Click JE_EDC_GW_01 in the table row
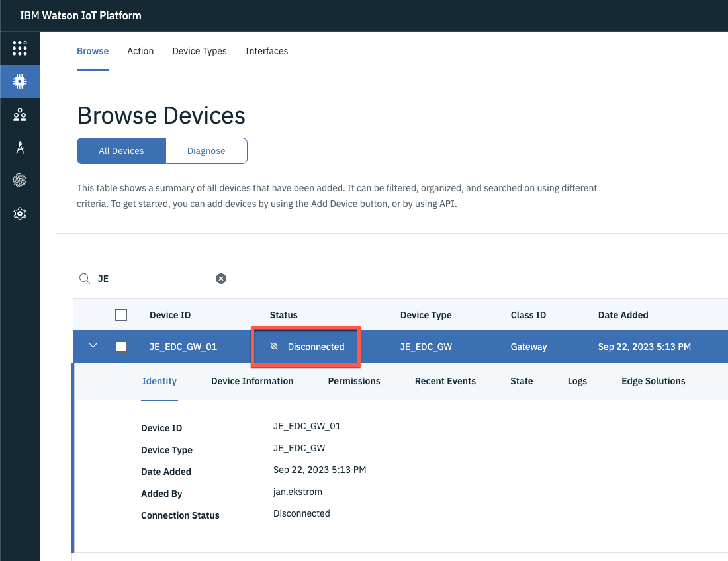Viewport: 728px width, 561px height. click(x=183, y=347)
